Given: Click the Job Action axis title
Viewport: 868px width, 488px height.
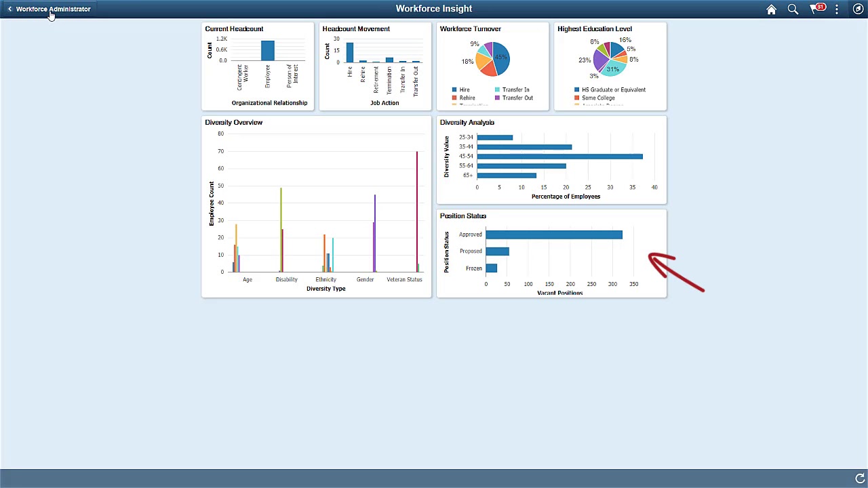Looking at the screenshot, I should [x=384, y=103].
